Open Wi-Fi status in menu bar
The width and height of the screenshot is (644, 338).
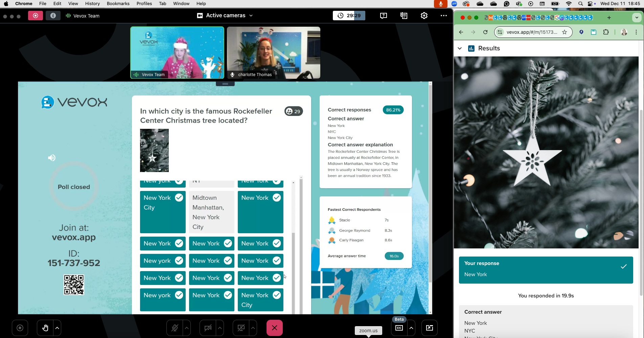tap(569, 4)
